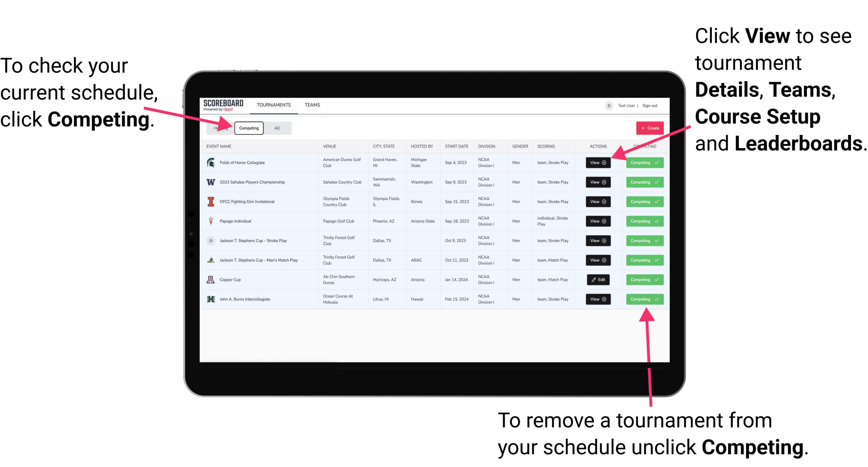Click the View icon for Folds of Honor Collegiate

pos(598,163)
